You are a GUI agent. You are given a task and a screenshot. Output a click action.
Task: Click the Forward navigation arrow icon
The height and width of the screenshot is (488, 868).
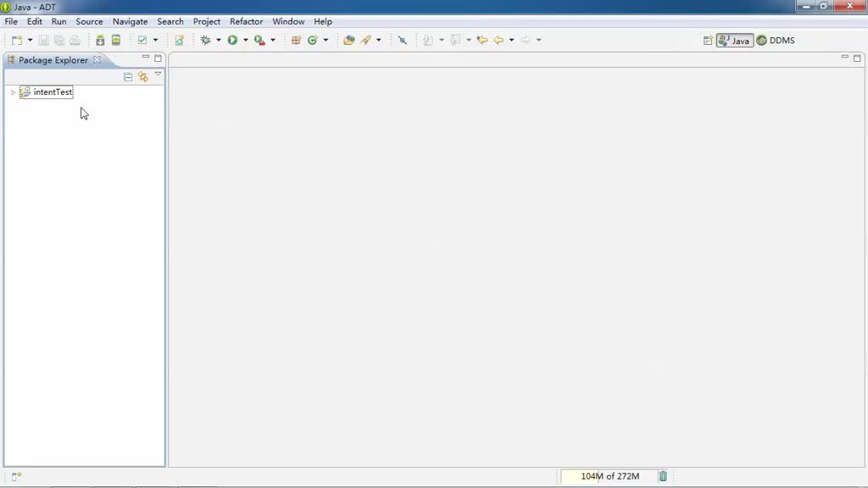point(526,40)
